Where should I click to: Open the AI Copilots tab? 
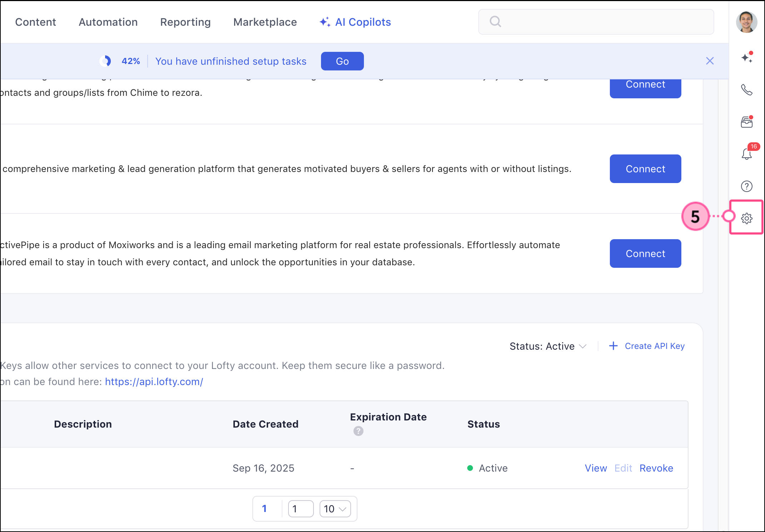click(355, 22)
